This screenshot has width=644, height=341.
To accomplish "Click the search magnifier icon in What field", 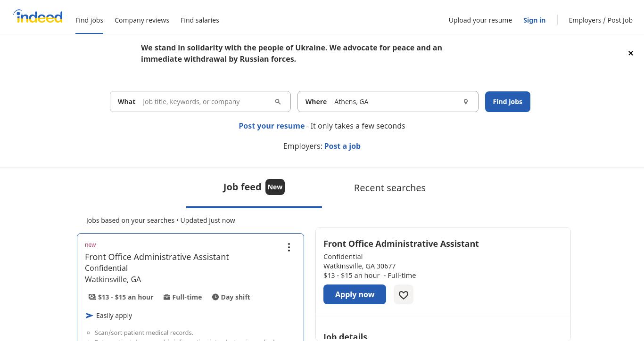I will [x=278, y=102].
